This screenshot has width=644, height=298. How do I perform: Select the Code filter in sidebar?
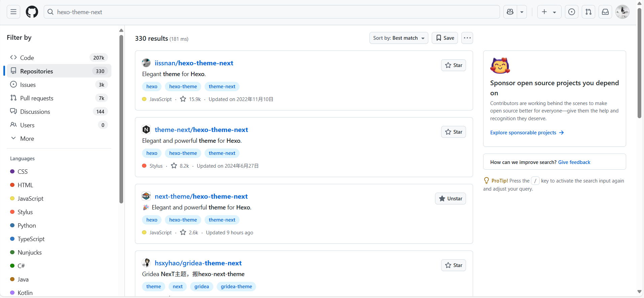pyautogui.click(x=27, y=58)
